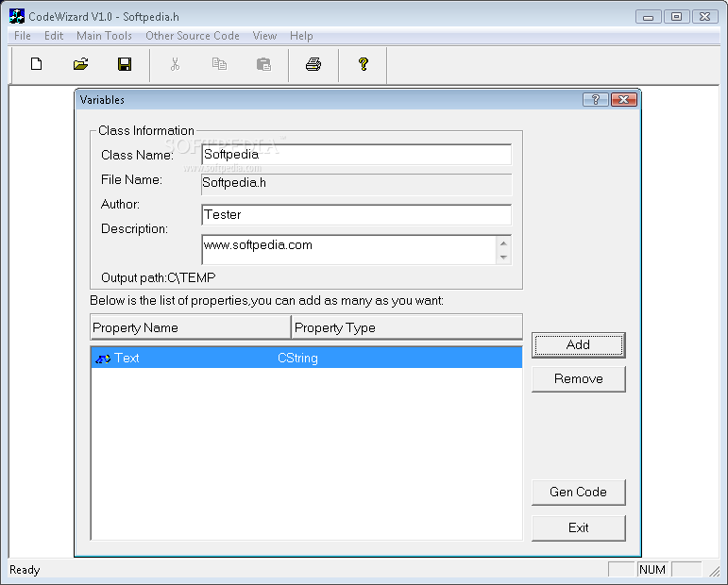Viewport: 728px width, 585px height.
Task: Click the Add button
Action: 579,345
